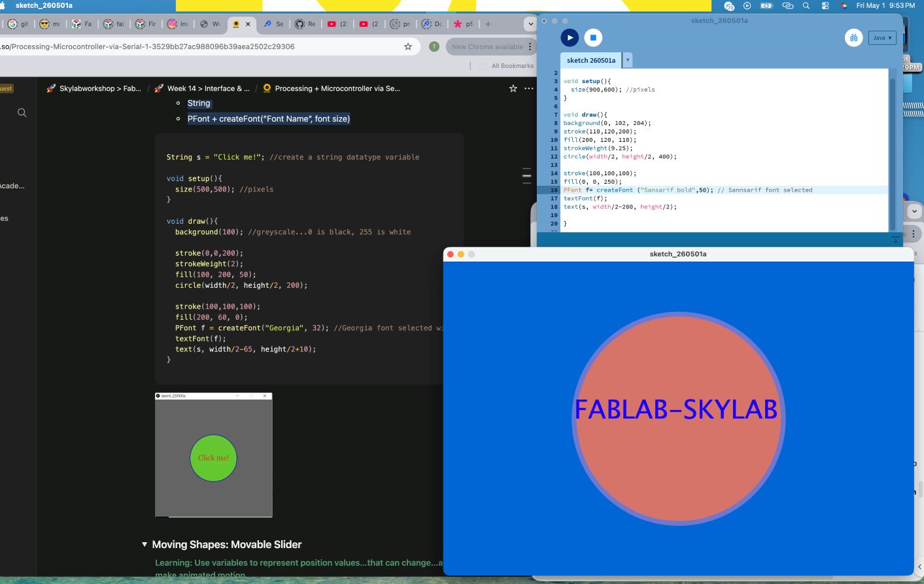Click New Chrome available update button
The image size is (924, 584).
coord(490,46)
